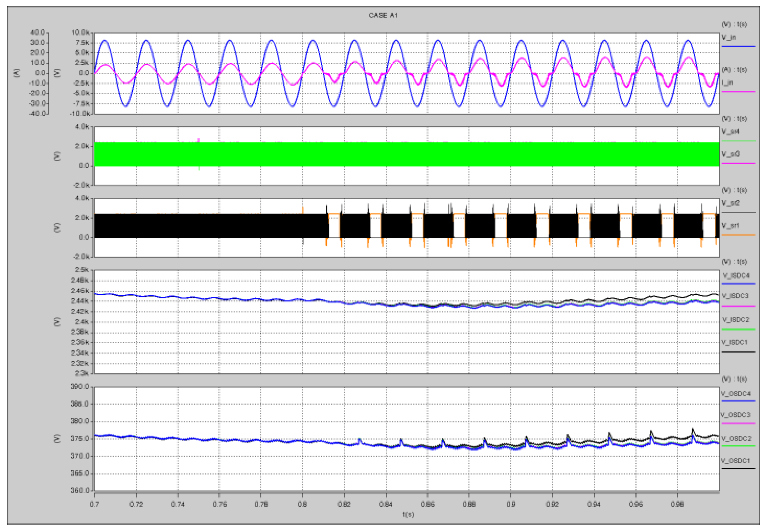Select the V_sr4 legend entry
The height and width of the screenshot is (532, 771).
pos(731,131)
